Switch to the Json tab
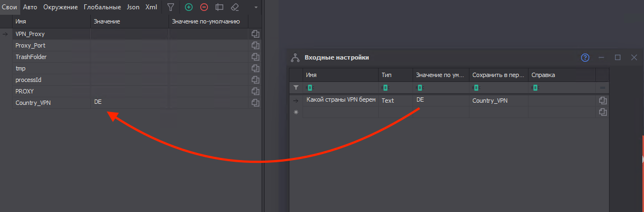Viewport: 644px width, 212px height. click(x=133, y=7)
